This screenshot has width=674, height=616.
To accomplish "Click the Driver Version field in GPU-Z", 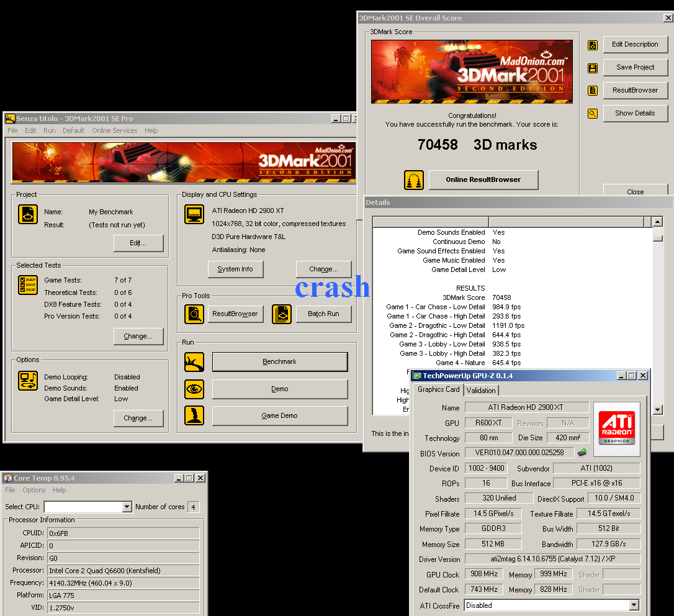I will [x=553, y=559].
